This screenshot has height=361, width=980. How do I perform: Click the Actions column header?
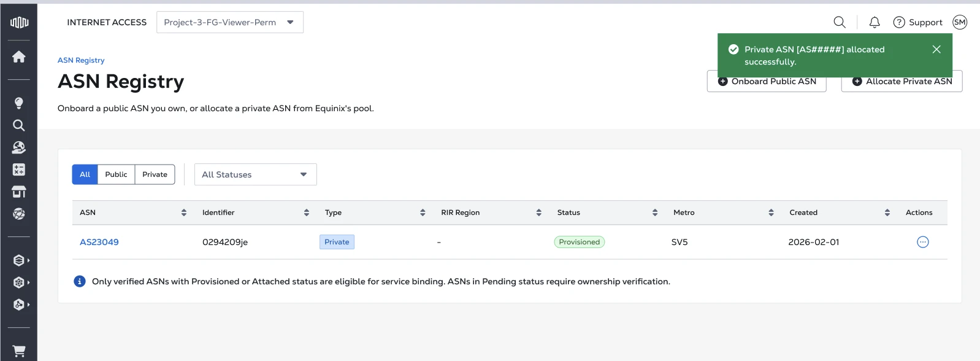(x=919, y=212)
